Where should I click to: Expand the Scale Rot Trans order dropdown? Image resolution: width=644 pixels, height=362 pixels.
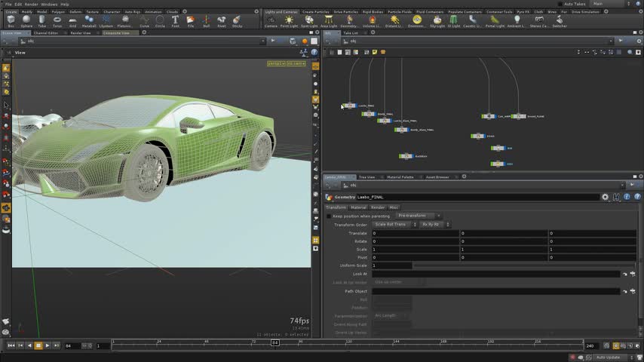tap(394, 225)
